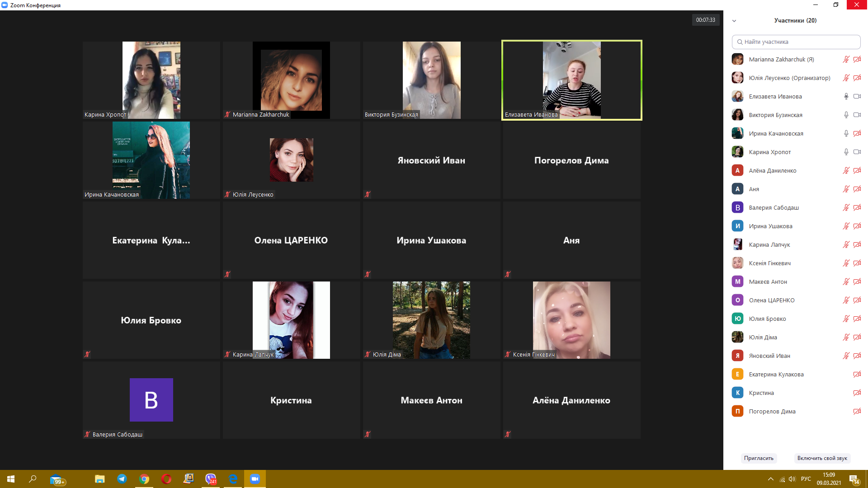Screen dimensions: 868x488
Task: Click Виктория Бузинская's camera icon in participants
Action: click(857, 115)
